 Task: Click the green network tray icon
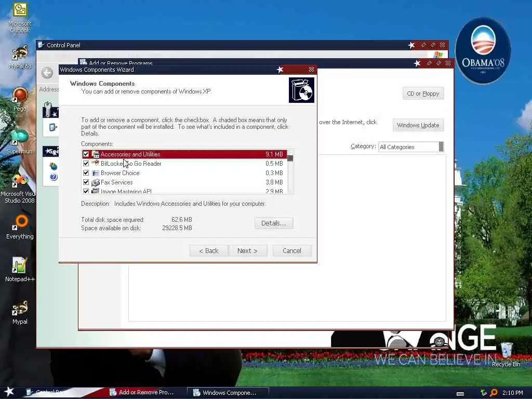click(x=484, y=393)
